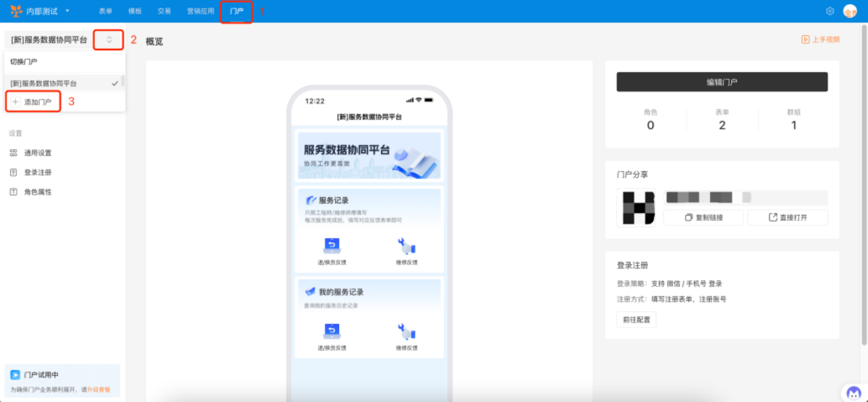Click the 服务记录 section header icon
This screenshot has height=402, width=868.
click(311, 200)
